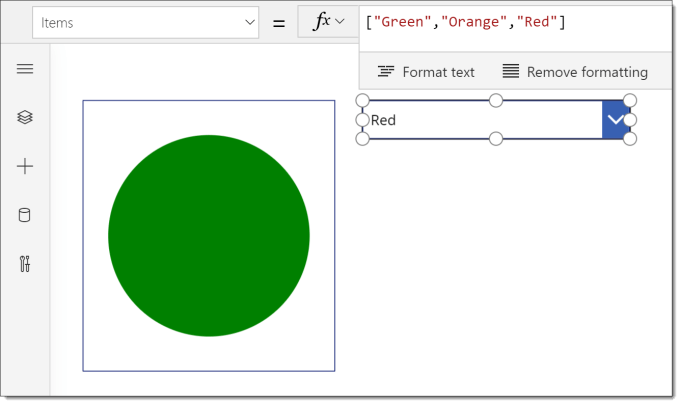Open the hamburger menu in the sidebar

[25, 69]
